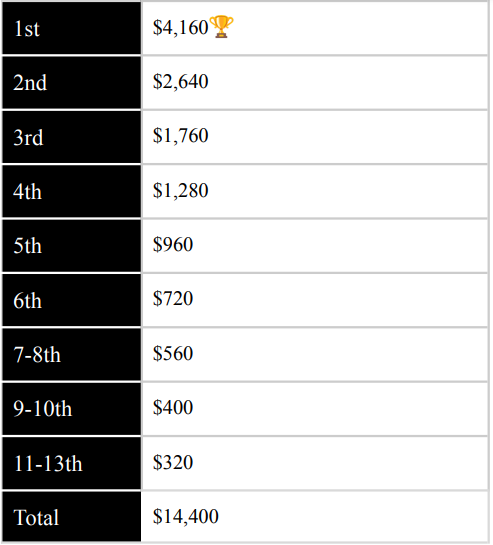
Task: Select the 1st place label cell
Action: point(72,28)
